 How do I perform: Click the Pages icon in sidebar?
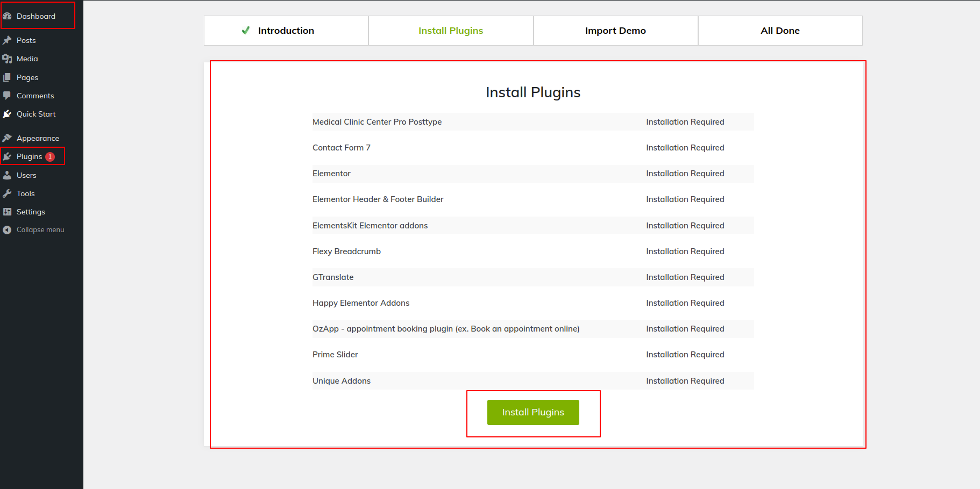(7, 77)
